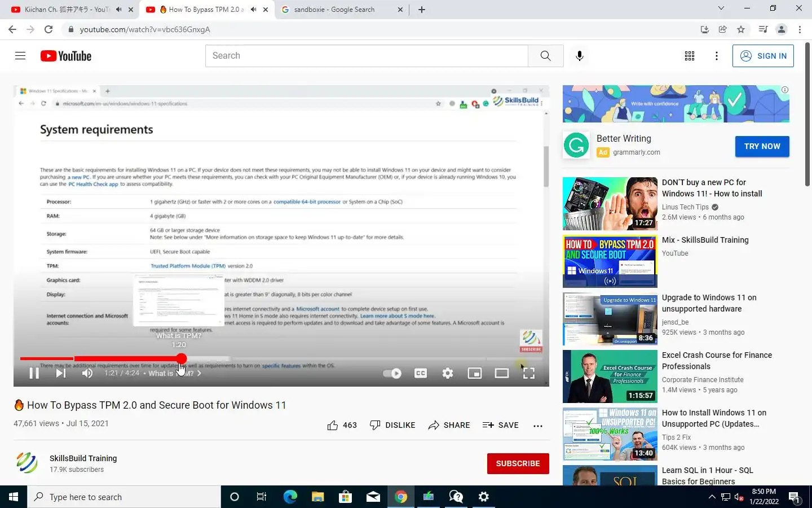Open a new browser tab

tap(422, 10)
